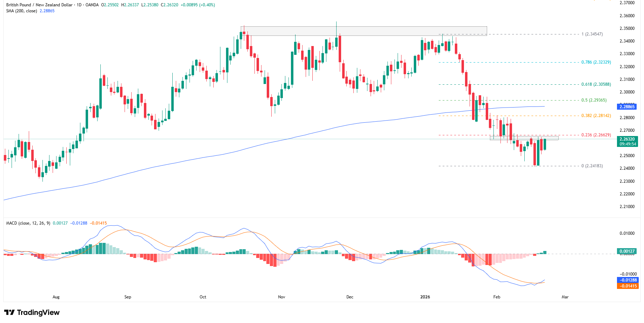
Task: Click the blue 2.28865 SMA price tag
Action: (x=627, y=106)
